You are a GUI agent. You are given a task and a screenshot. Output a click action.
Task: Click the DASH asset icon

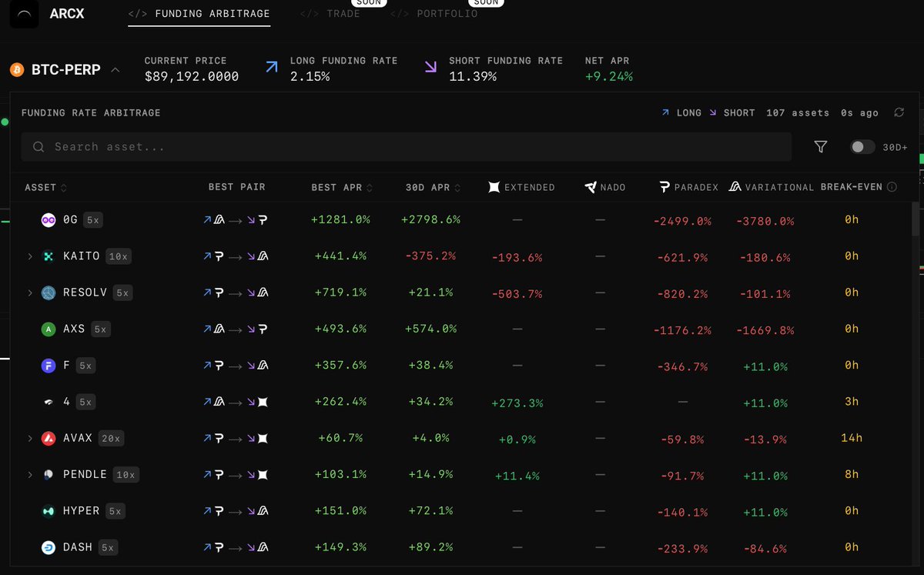tap(49, 547)
